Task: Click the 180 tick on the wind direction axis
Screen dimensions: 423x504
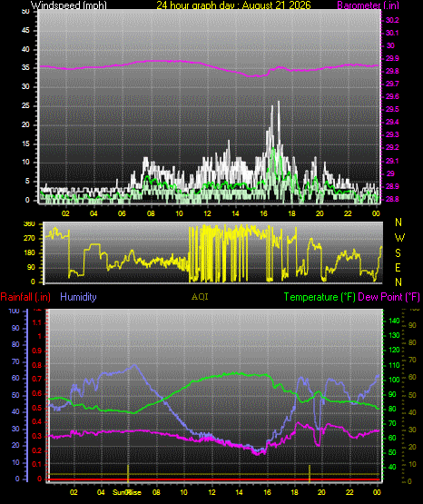Action: [x=29, y=253]
